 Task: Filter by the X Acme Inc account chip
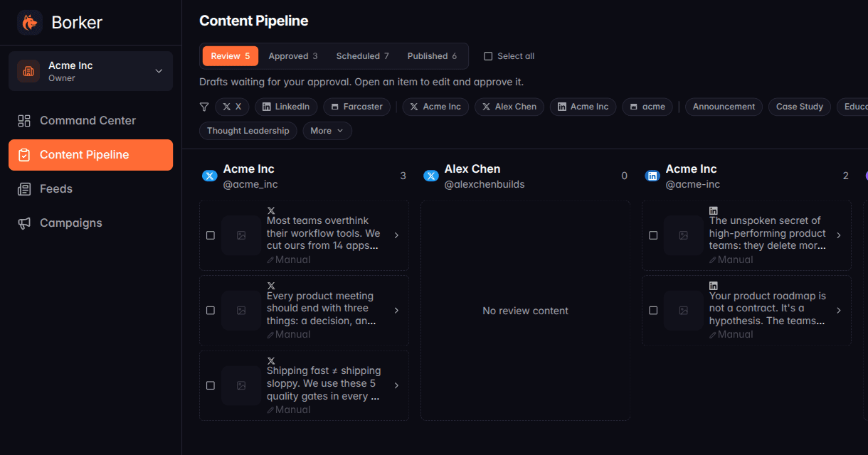pyautogui.click(x=435, y=107)
